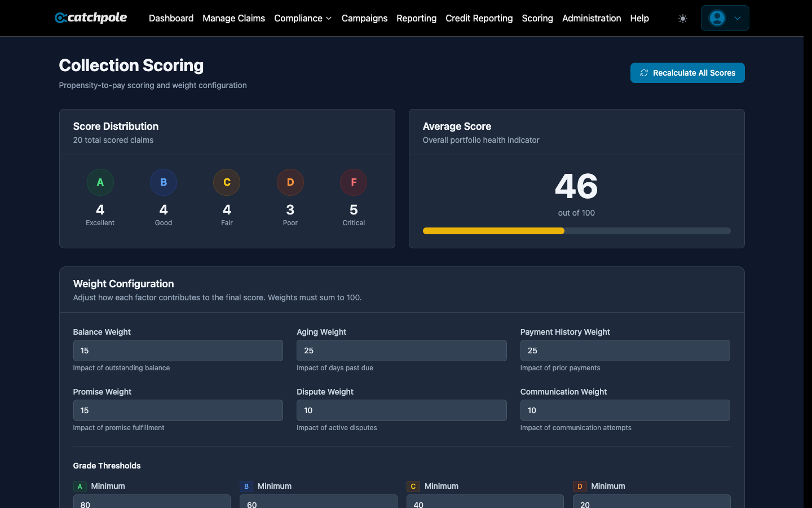Go to the Credit Reporting page
The width and height of the screenshot is (812, 508).
479,18
